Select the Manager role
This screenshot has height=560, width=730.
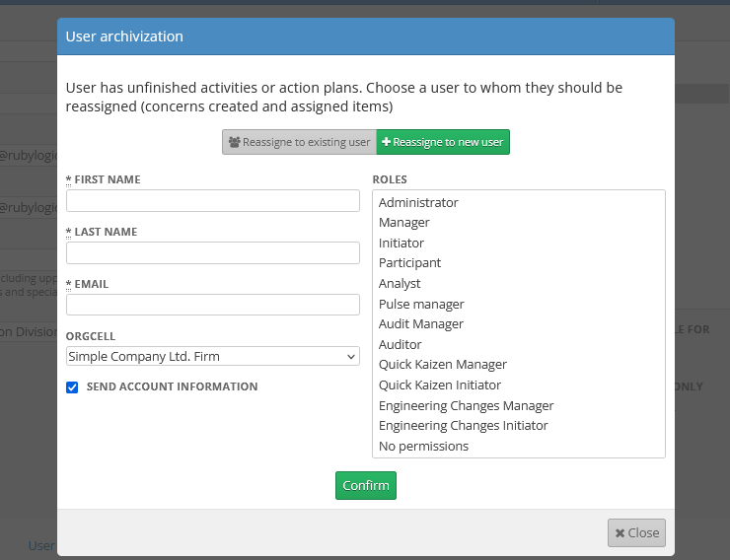404,223
